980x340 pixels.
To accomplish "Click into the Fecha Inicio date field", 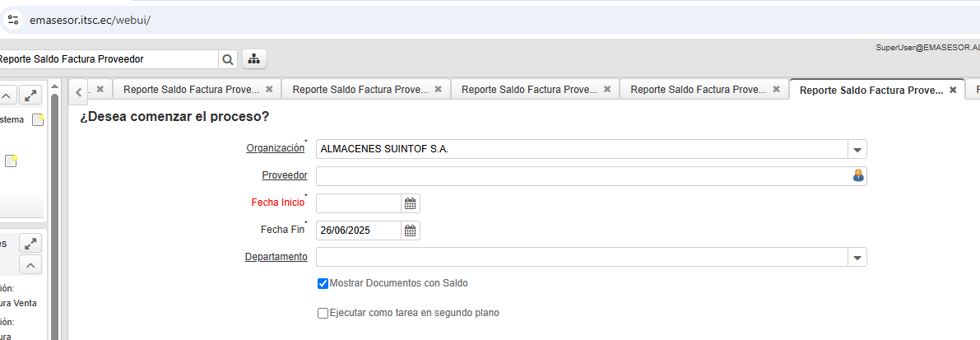I will (358, 203).
